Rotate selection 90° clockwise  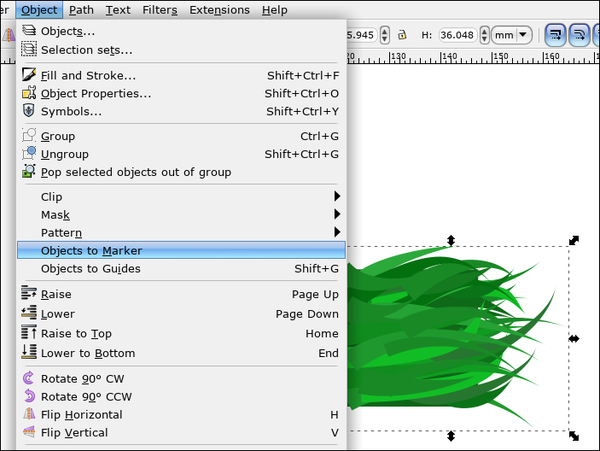point(83,378)
